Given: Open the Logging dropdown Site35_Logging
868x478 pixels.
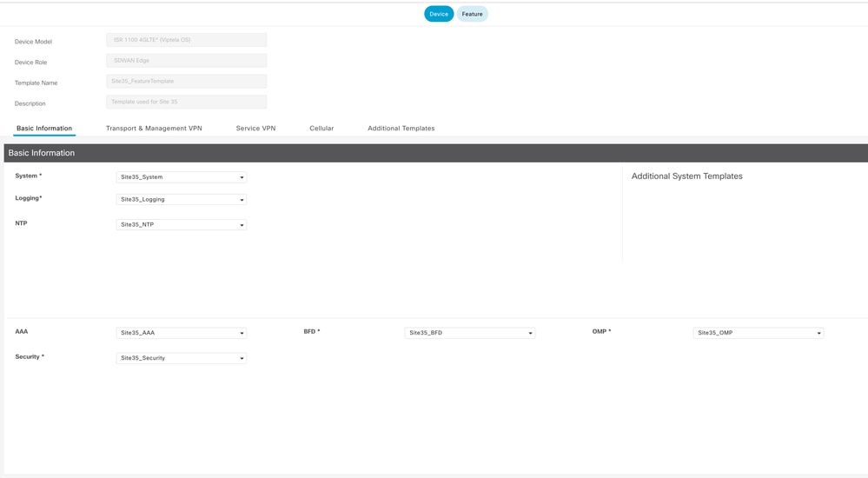Looking at the screenshot, I should (x=181, y=199).
